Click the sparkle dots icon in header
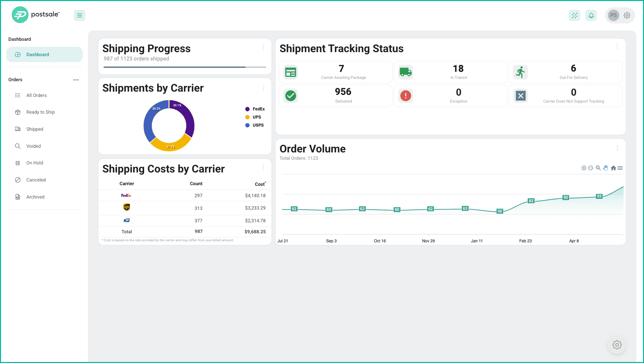The image size is (644, 363). click(574, 15)
